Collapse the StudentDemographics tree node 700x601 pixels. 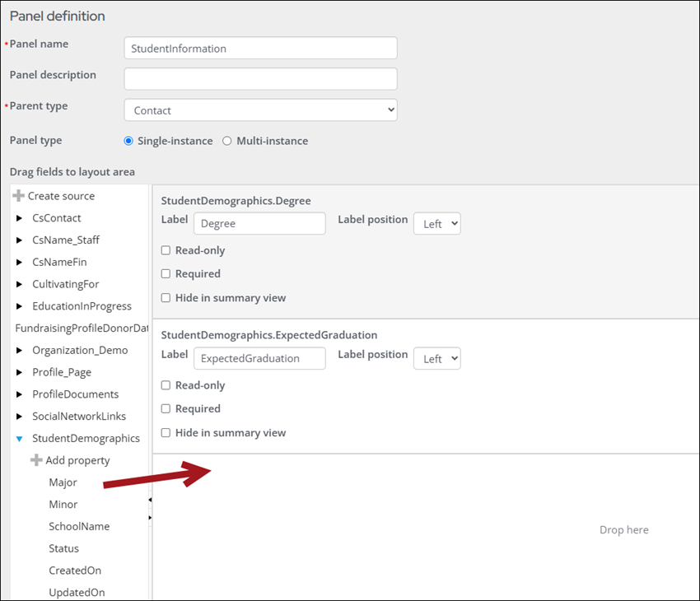coord(20,438)
